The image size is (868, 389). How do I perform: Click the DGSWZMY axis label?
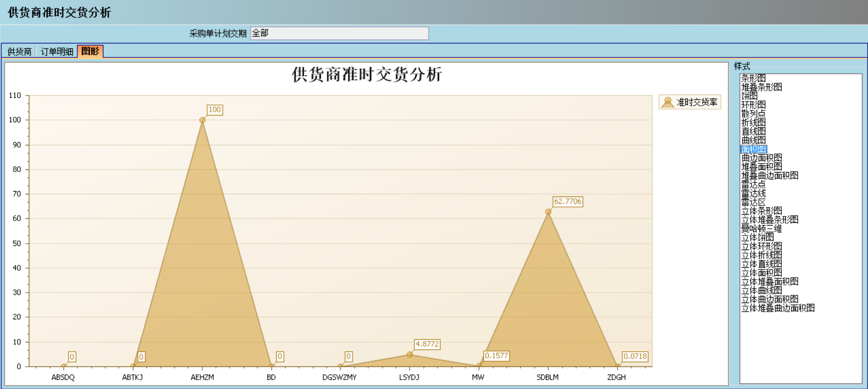[x=339, y=377]
